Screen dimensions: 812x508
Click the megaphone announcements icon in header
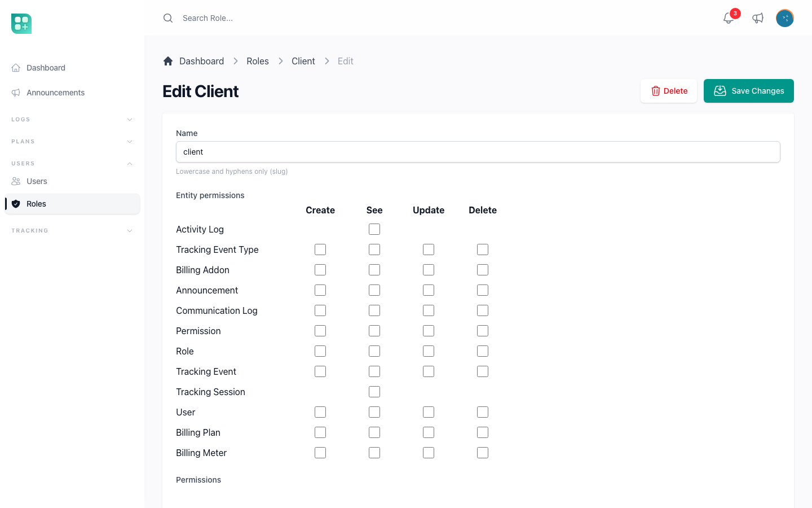pyautogui.click(x=758, y=18)
